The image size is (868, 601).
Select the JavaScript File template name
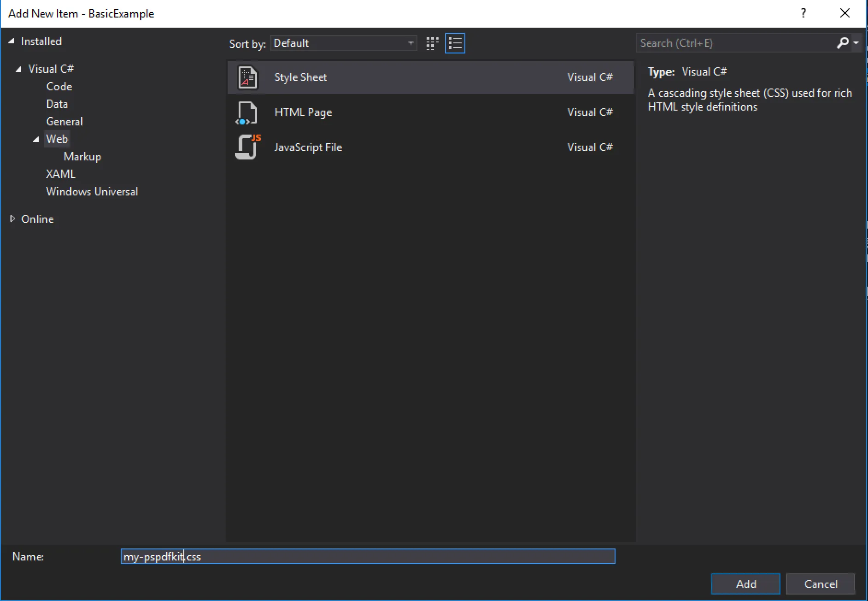(x=308, y=147)
